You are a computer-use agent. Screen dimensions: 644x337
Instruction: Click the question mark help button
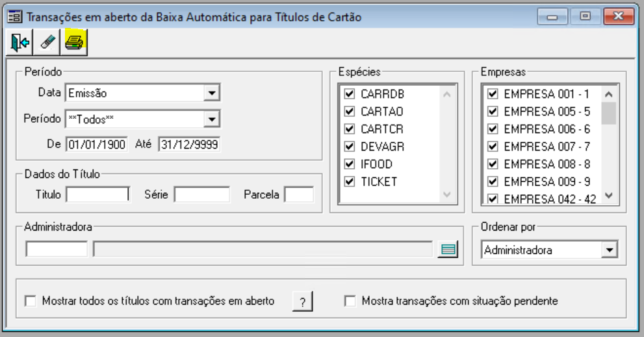point(302,302)
